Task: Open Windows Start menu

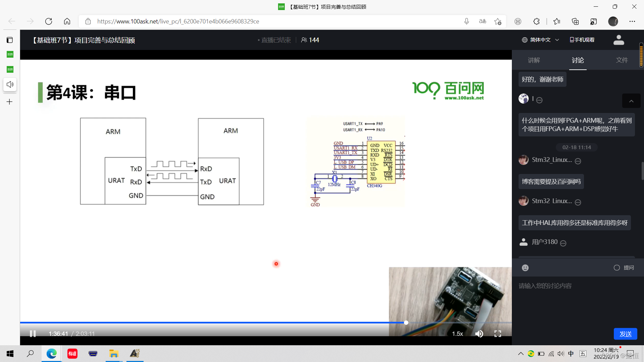Action: pos(10,354)
